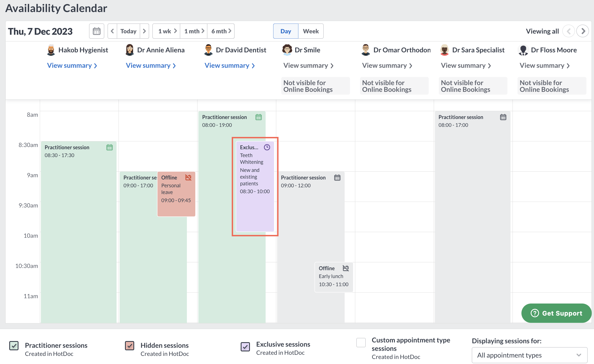The image size is (594, 364).
Task: Click Dr Floss Moore avatar
Action: click(x=523, y=50)
